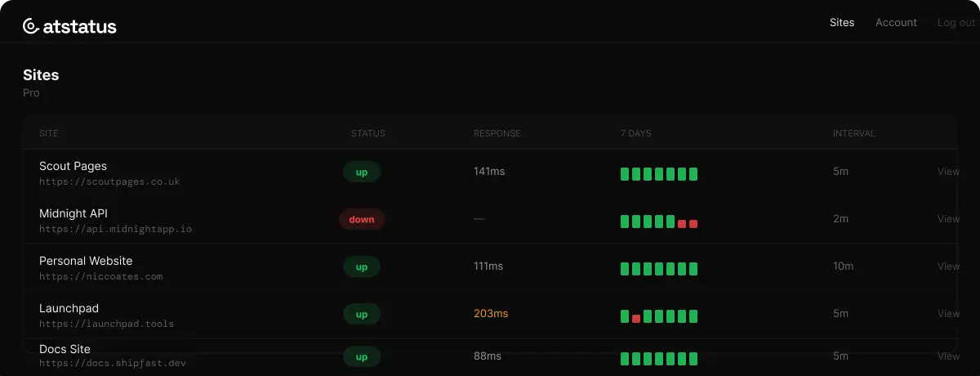The width and height of the screenshot is (980, 376).
Task: View details for Launchpad
Action: [x=948, y=314]
